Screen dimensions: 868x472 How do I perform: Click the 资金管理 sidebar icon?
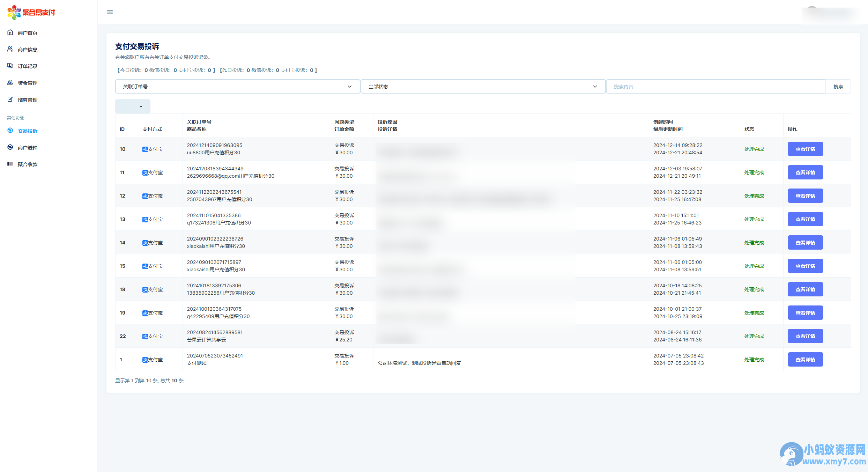10,83
